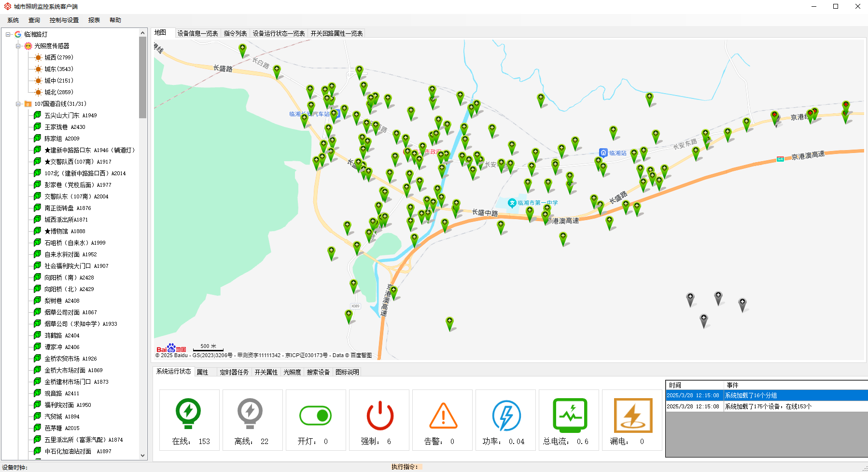This screenshot has height=472, width=868.
Task: Click the offline devices gray bulb icon
Action: (250, 414)
